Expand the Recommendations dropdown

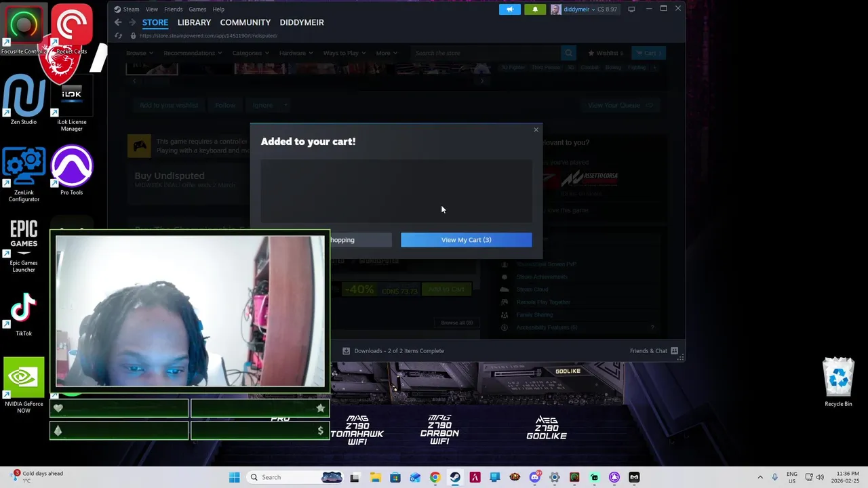click(x=193, y=53)
